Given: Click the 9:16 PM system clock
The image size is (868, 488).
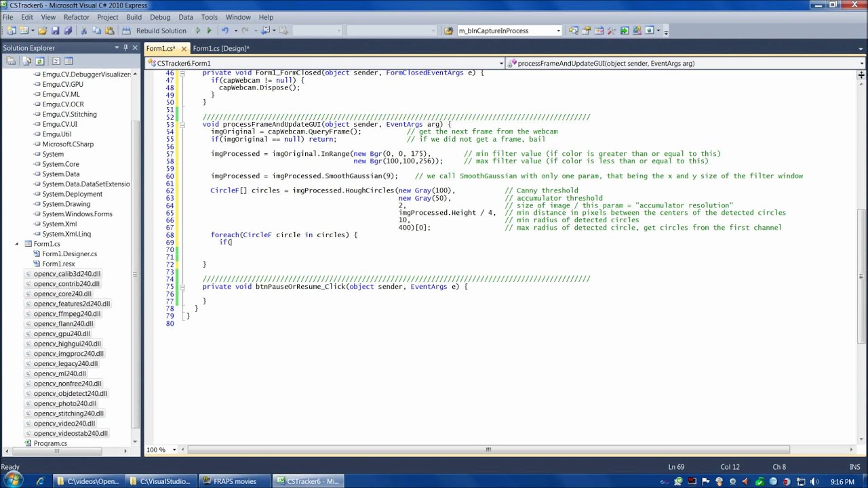Looking at the screenshot, I should 842,482.
